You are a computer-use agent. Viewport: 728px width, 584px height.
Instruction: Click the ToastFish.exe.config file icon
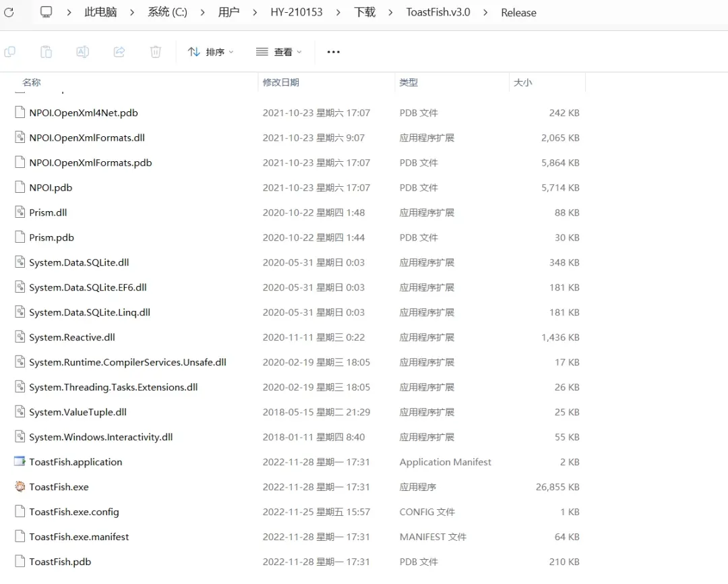[x=20, y=512]
